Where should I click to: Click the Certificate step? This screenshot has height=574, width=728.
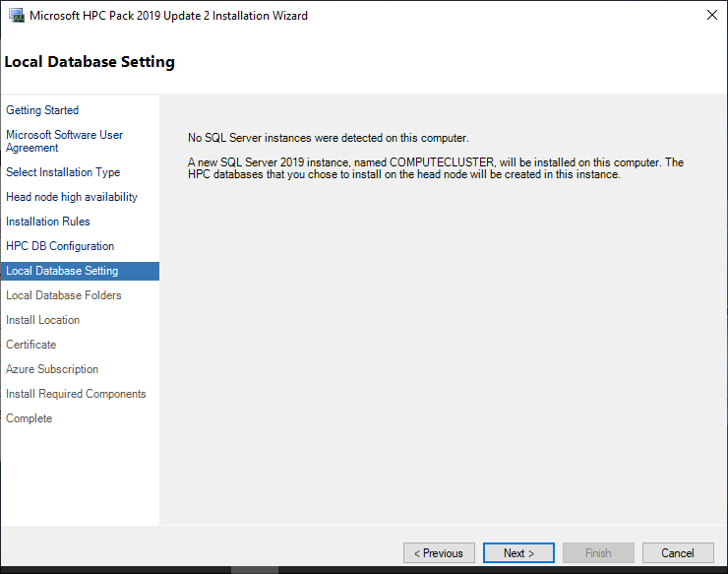pyautogui.click(x=31, y=345)
